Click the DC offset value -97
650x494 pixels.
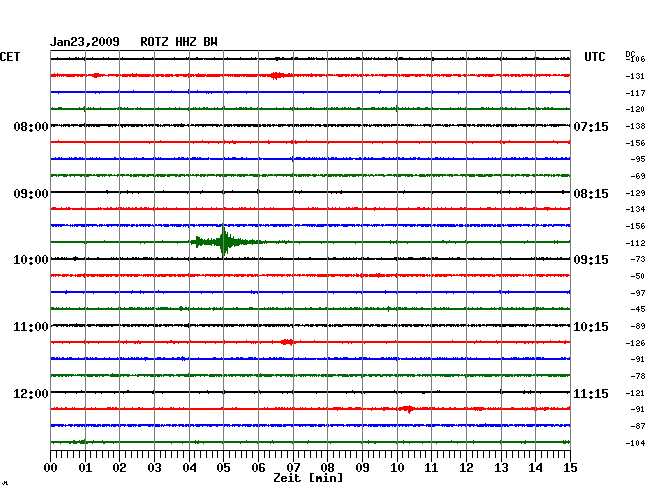pos(637,293)
